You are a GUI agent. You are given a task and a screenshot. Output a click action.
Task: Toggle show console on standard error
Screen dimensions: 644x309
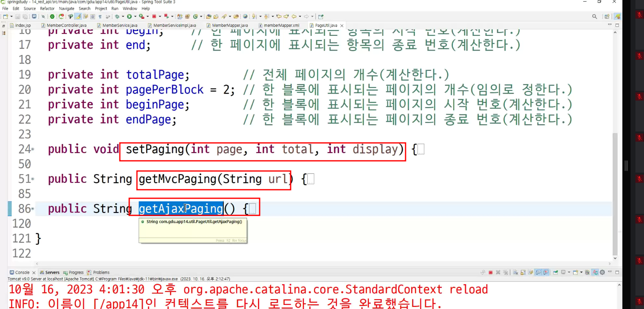[546, 272]
